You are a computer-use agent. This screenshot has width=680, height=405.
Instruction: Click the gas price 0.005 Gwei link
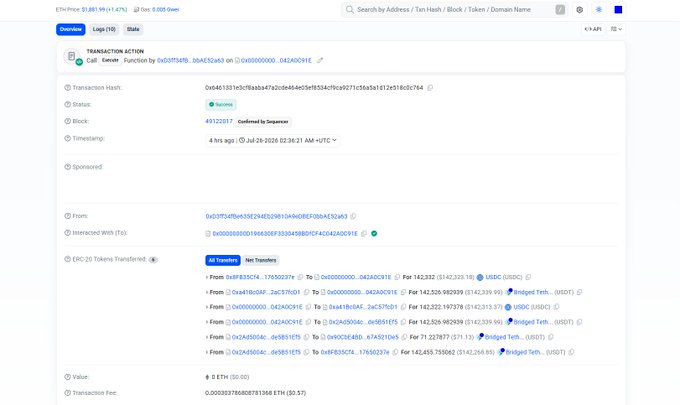[x=166, y=10]
